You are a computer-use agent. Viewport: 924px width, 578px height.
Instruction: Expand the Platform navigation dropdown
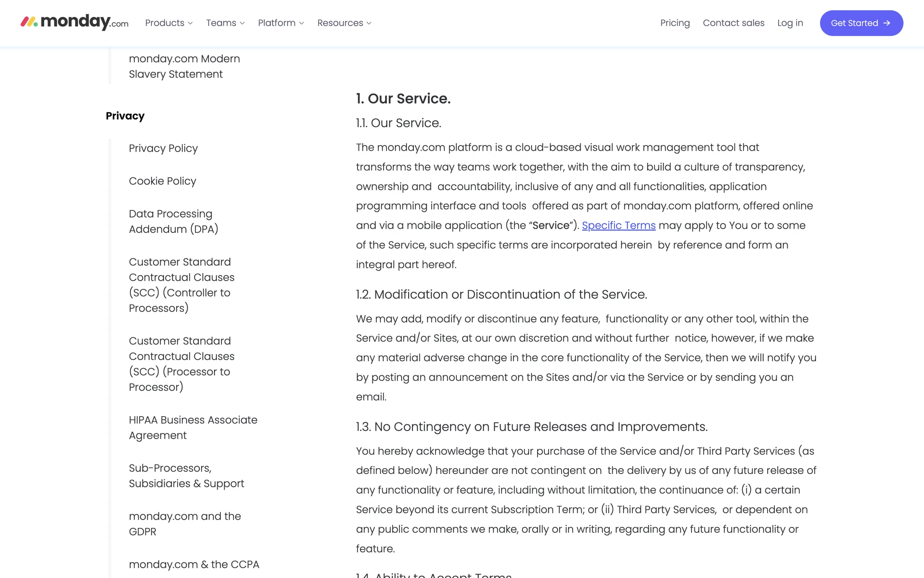click(281, 23)
